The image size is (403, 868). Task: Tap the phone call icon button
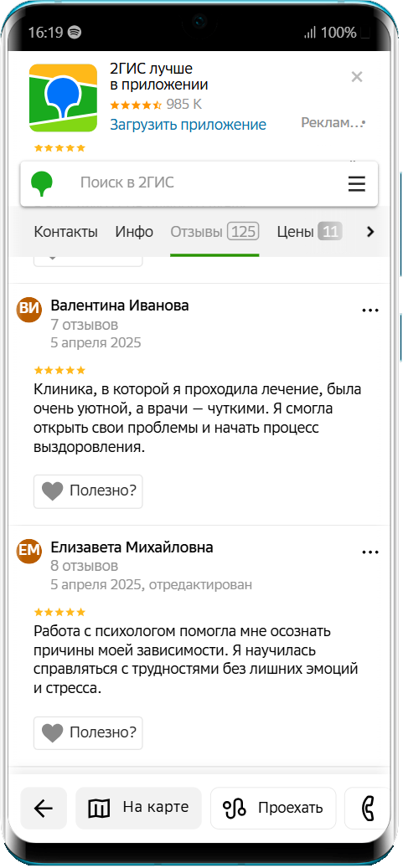(368, 809)
